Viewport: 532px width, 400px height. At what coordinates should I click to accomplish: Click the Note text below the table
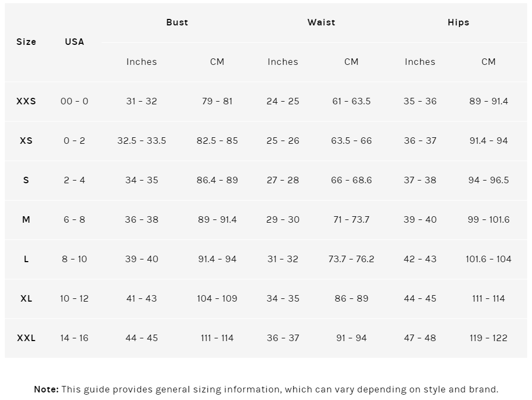pos(266,389)
